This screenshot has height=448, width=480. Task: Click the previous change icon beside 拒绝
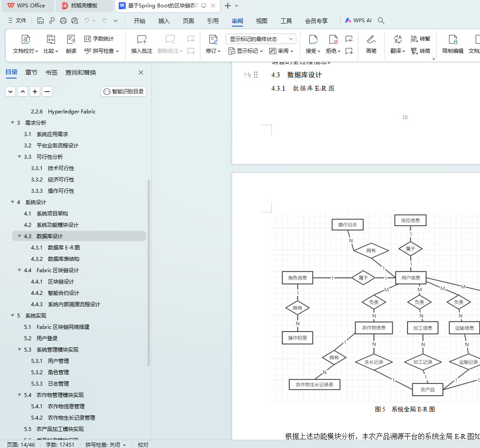(x=349, y=39)
